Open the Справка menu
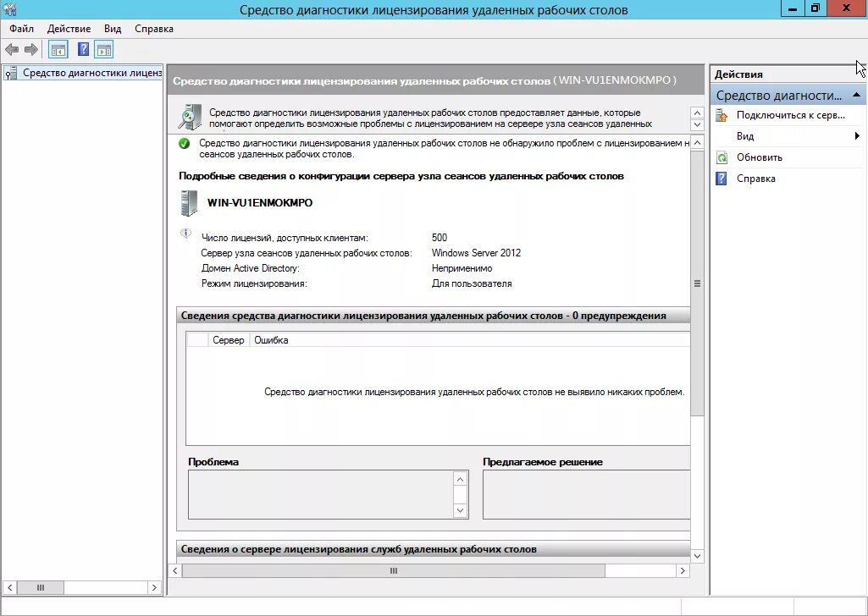The height and width of the screenshot is (616, 868). point(154,29)
